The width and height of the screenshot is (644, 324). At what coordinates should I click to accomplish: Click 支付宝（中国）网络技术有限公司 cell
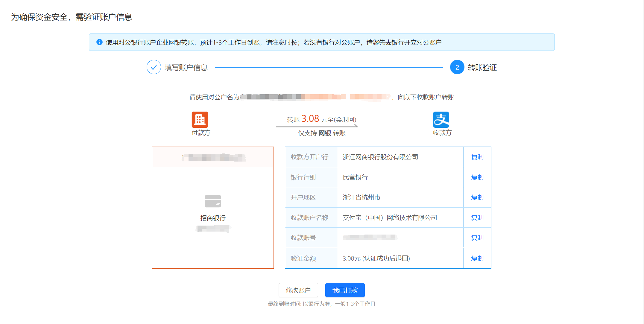click(401, 217)
